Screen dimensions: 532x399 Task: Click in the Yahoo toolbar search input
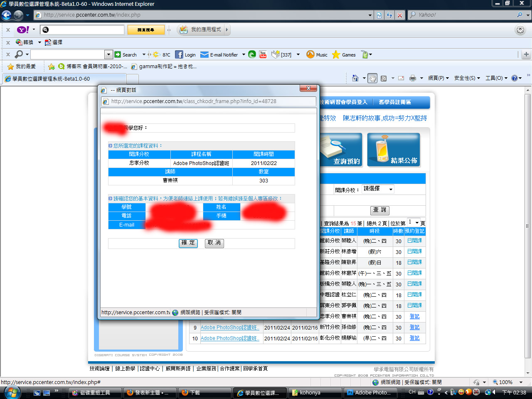pos(87,30)
